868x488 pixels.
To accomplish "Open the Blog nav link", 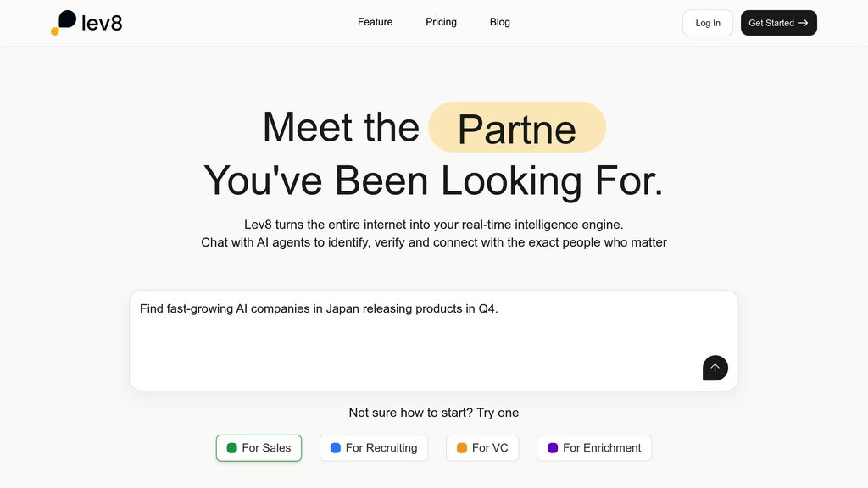I will (x=500, y=22).
